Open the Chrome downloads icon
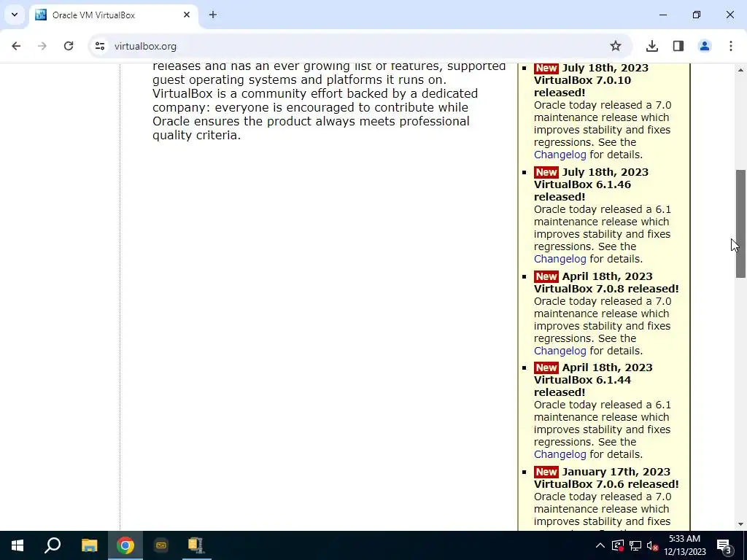Viewport: 747px width, 560px height. point(652,46)
